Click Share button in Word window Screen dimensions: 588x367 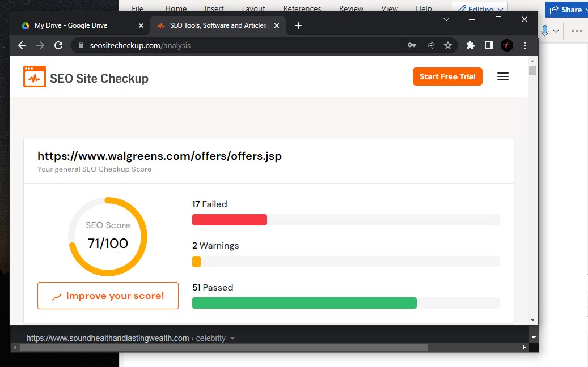[566, 10]
